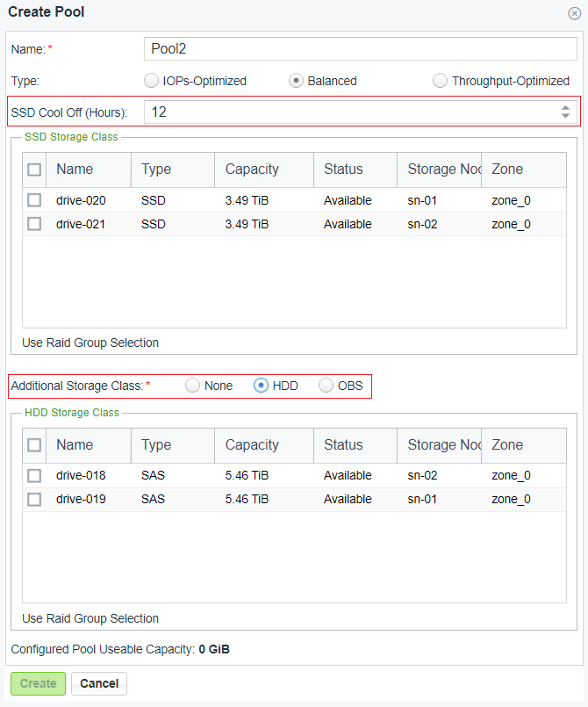Screen dimensions: 588x707
Task: Sort HDD table by Status column header
Action: pos(355,445)
